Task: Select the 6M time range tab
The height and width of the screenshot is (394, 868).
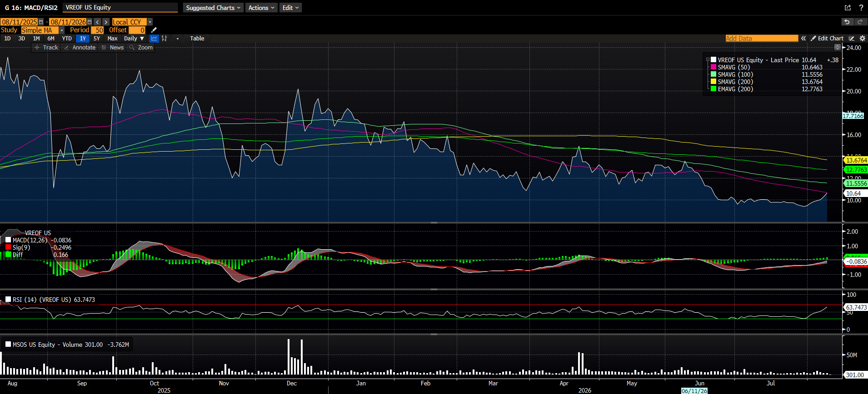Action: (x=51, y=39)
